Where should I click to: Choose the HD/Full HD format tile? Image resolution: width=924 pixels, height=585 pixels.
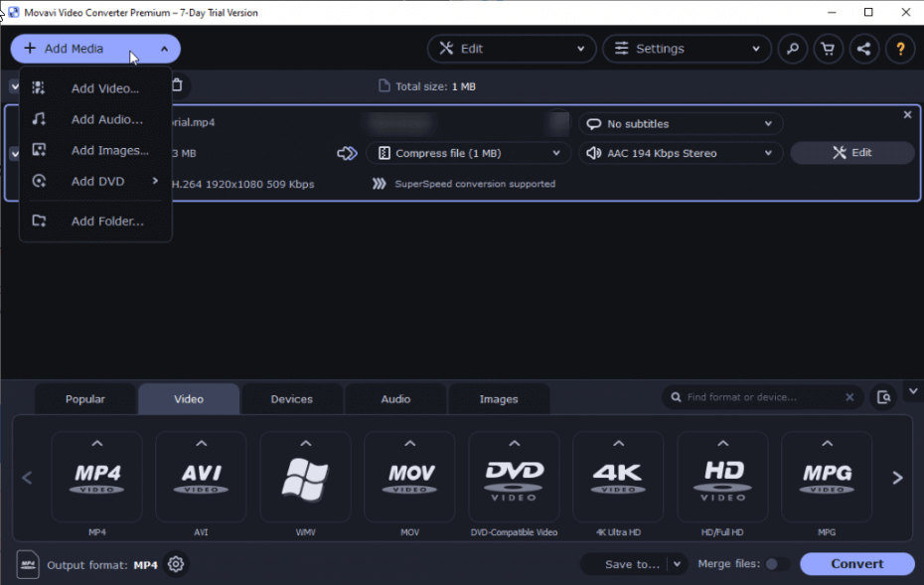(x=722, y=477)
